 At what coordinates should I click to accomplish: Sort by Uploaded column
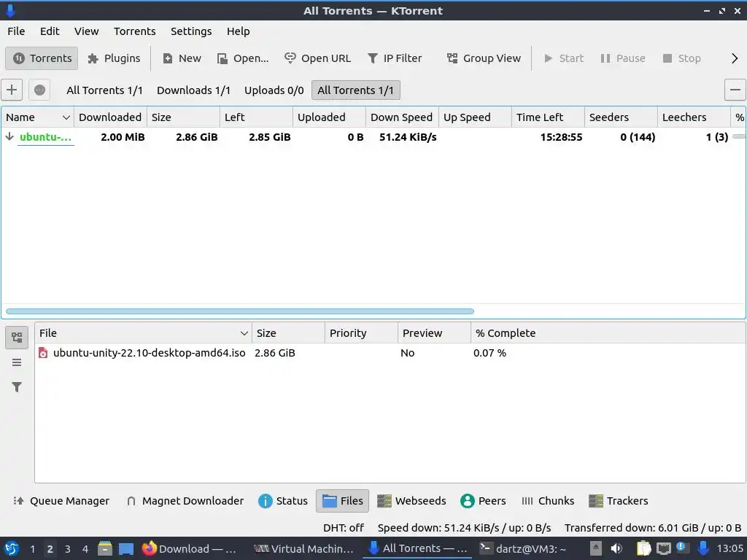click(x=329, y=117)
